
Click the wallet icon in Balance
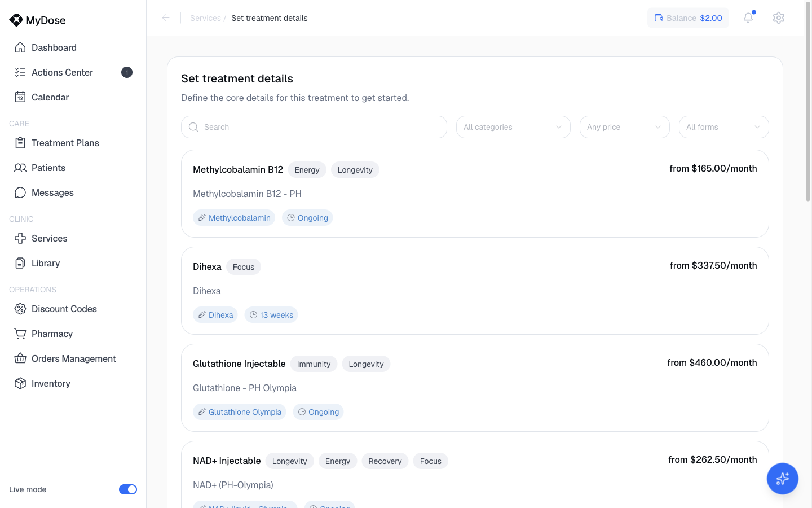click(659, 18)
